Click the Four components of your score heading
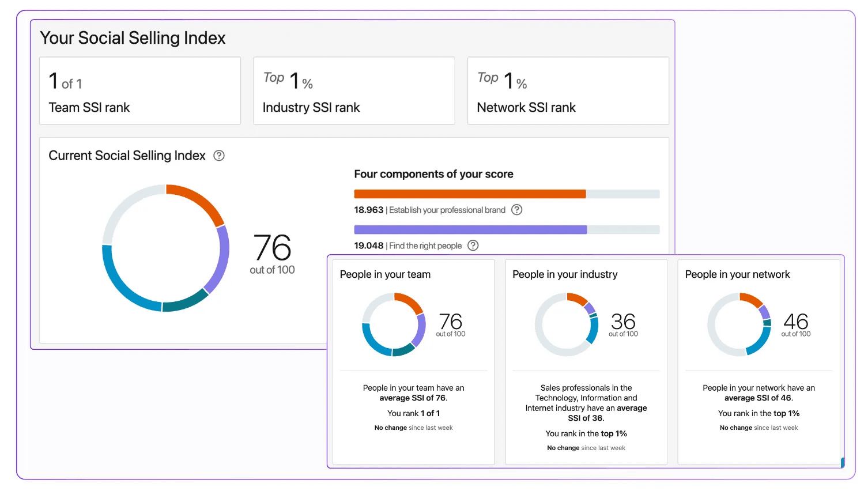The image size is (868, 491). click(x=433, y=174)
